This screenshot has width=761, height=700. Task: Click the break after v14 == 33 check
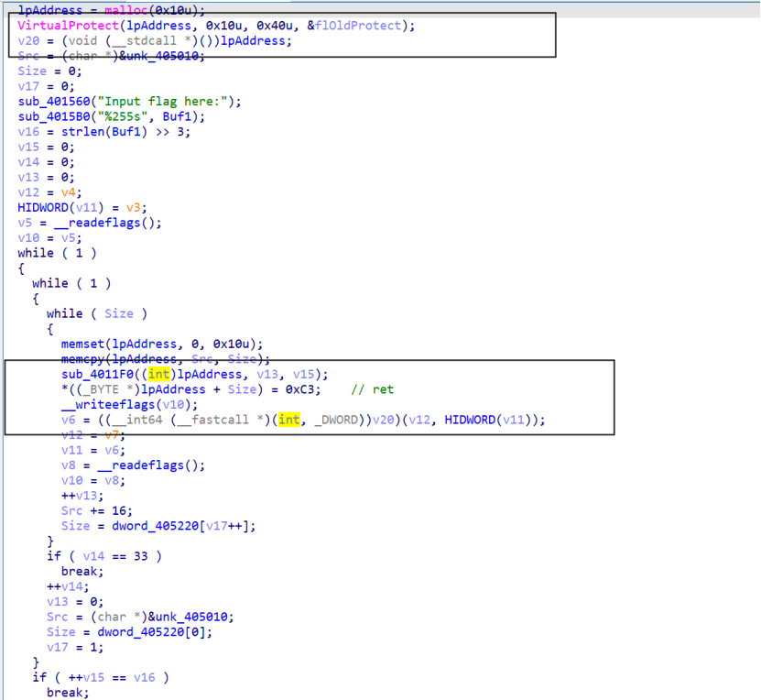tap(82, 572)
